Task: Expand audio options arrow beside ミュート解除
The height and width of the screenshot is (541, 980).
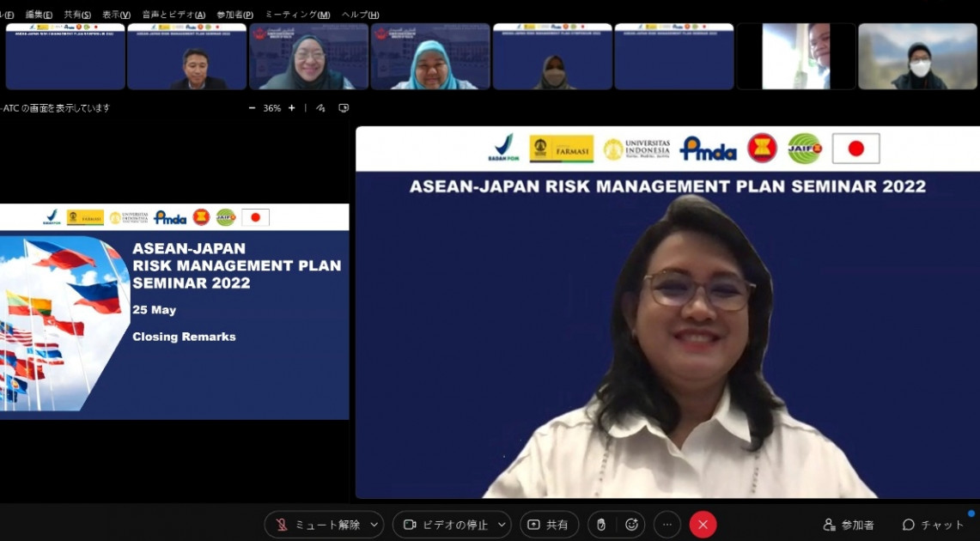Action: (374, 525)
